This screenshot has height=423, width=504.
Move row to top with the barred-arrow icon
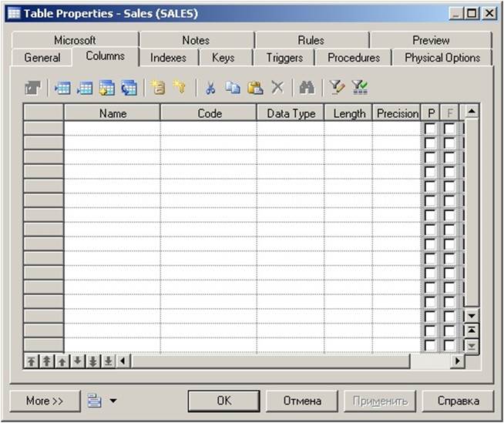(32, 361)
